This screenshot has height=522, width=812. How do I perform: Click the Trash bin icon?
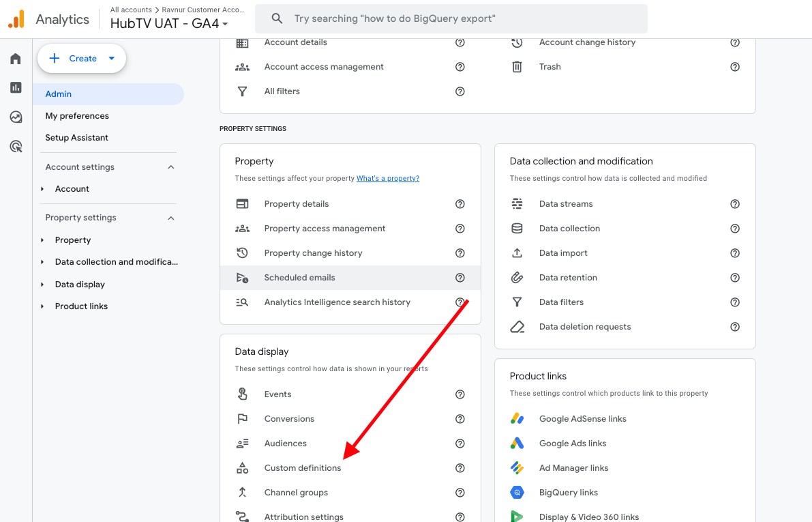pyautogui.click(x=517, y=67)
